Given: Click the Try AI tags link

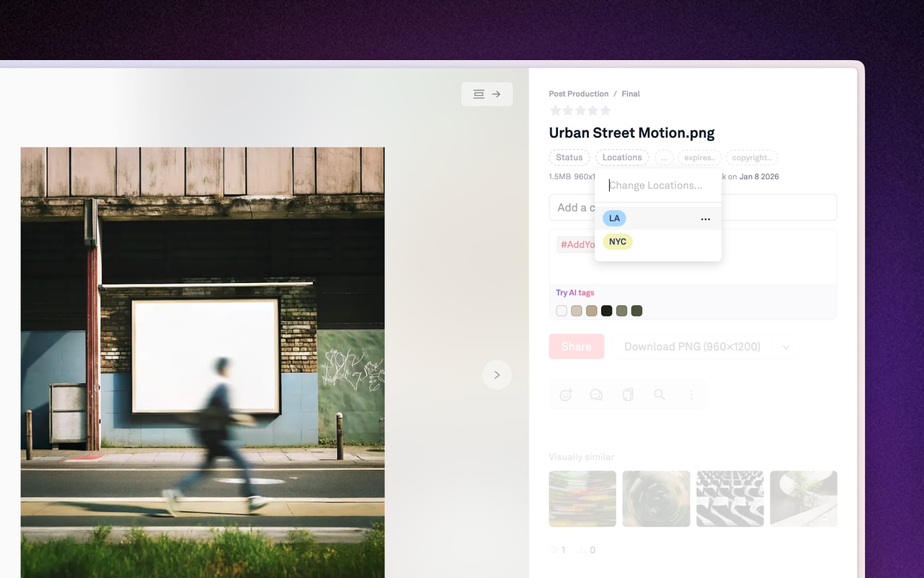Looking at the screenshot, I should (574, 293).
